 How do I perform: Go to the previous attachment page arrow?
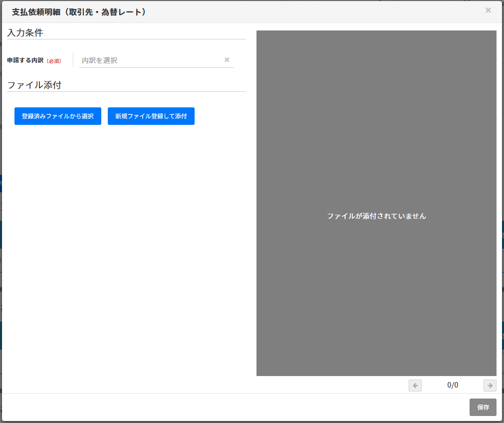[x=415, y=386]
